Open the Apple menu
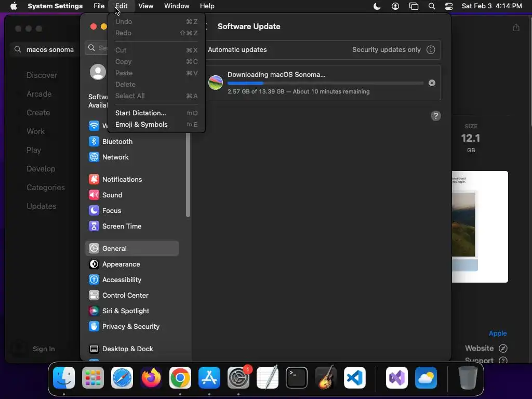The width and height of the screenshot is (532, 399). click(14, 6)
